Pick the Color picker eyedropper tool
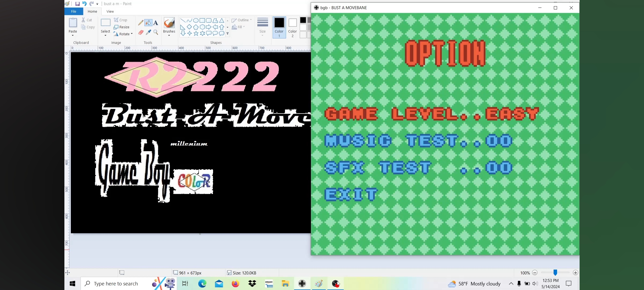 [148, 32]
